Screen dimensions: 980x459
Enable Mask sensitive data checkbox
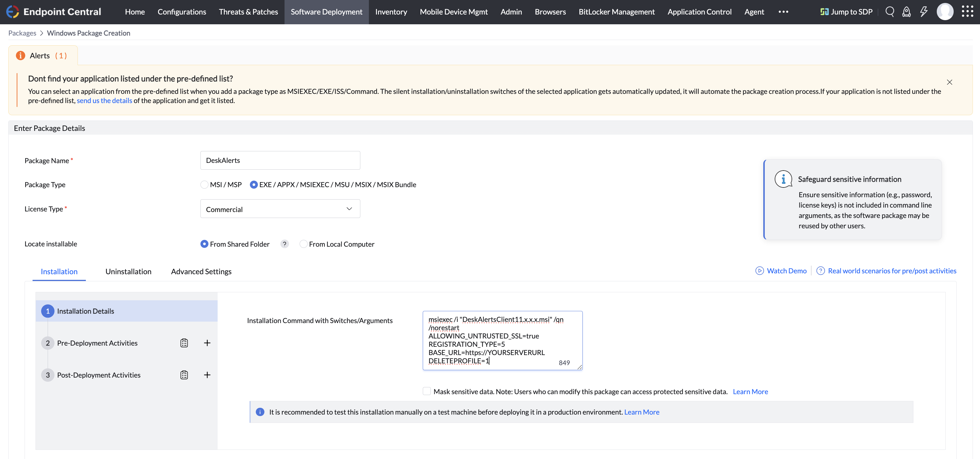[x=426, y=391]
